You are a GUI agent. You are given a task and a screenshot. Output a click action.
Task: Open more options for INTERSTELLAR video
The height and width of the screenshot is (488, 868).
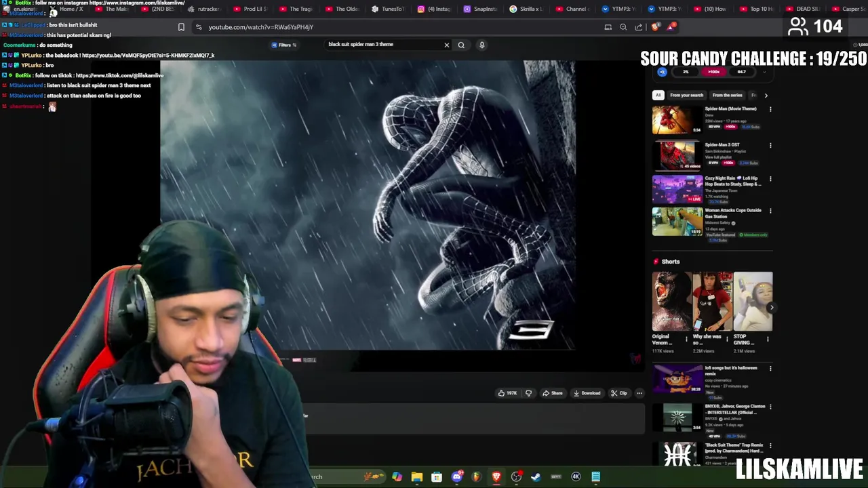coord(770,407)
